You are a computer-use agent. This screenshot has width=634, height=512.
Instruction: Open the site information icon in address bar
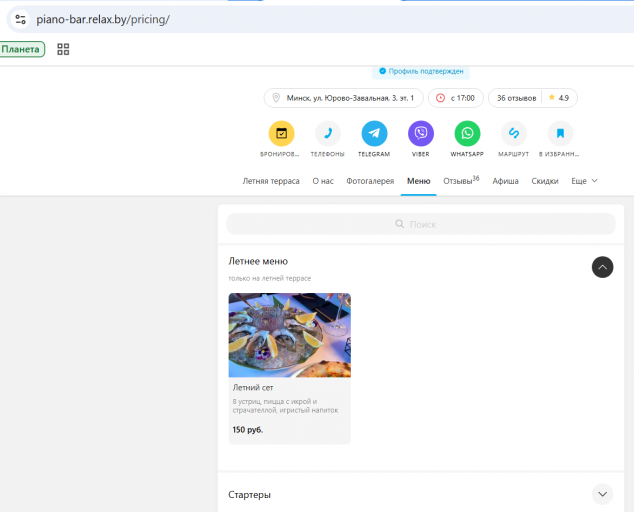(x=20, y=19)
